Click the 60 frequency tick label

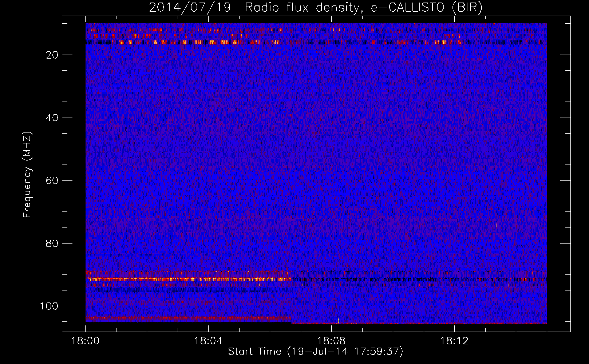tap(52, 181)
